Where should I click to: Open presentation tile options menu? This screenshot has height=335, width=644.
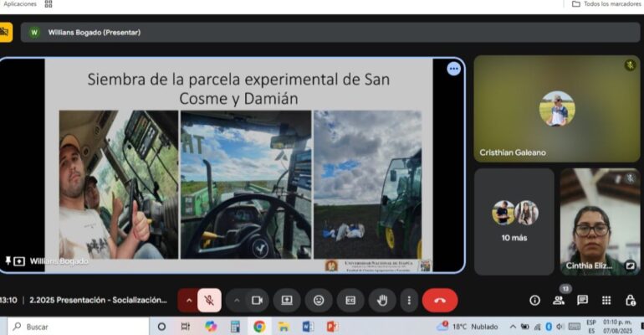point(454,69)
